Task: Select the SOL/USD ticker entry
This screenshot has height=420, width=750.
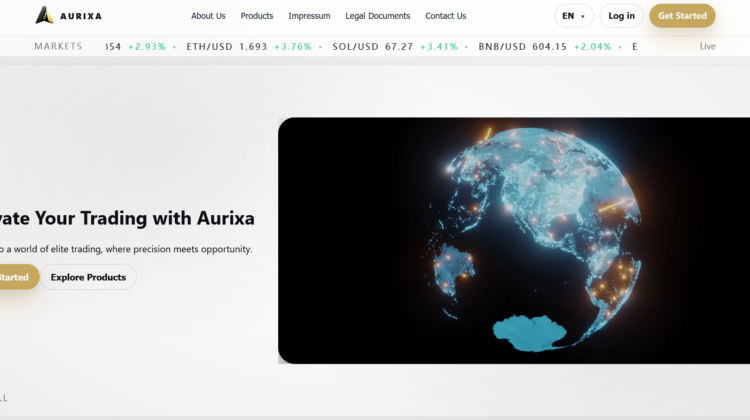Action: tap(395, 46)
